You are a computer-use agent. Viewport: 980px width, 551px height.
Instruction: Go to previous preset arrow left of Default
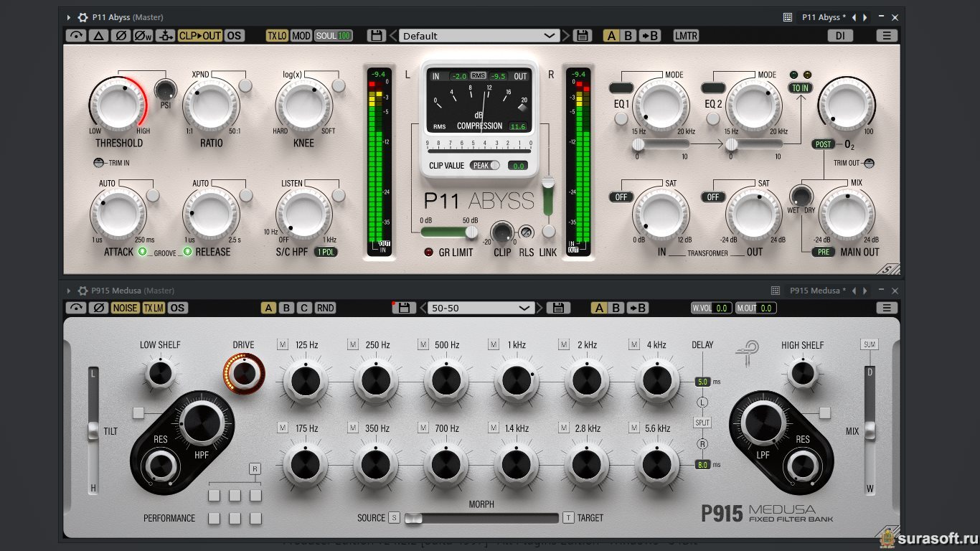[x=392, y=36]
